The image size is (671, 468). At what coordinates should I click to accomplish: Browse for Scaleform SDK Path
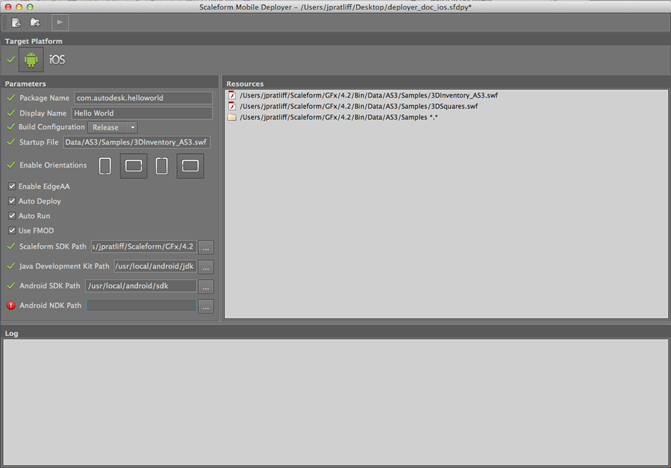(x=206, y=247)
